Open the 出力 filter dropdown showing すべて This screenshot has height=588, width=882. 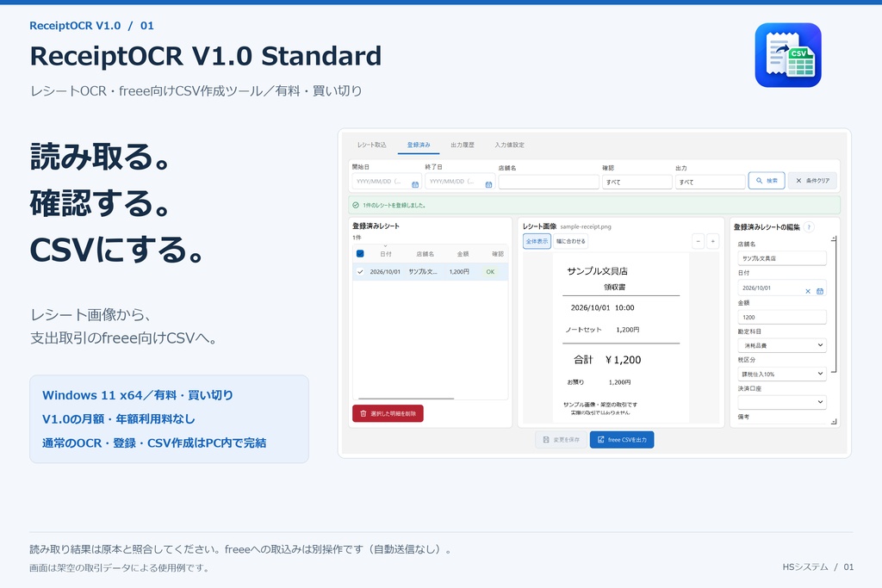(710, 183)
